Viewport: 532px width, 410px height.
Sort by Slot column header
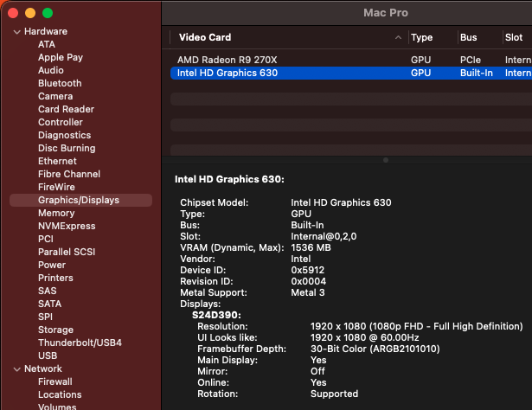click(514, 37)
